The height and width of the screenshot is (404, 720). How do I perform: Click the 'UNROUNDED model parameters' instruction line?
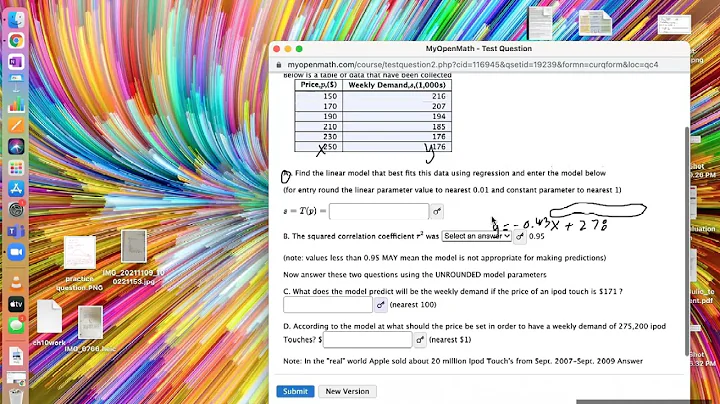tap(415, 275)
